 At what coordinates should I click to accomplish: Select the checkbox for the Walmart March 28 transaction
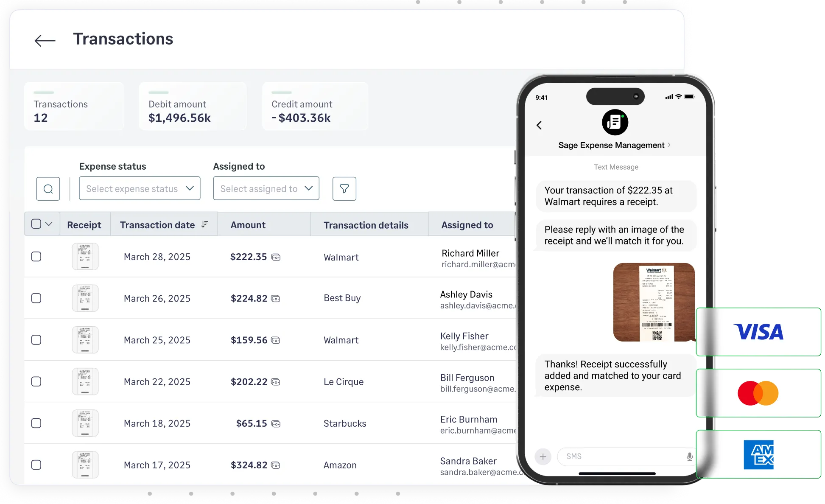coord(36,256)
